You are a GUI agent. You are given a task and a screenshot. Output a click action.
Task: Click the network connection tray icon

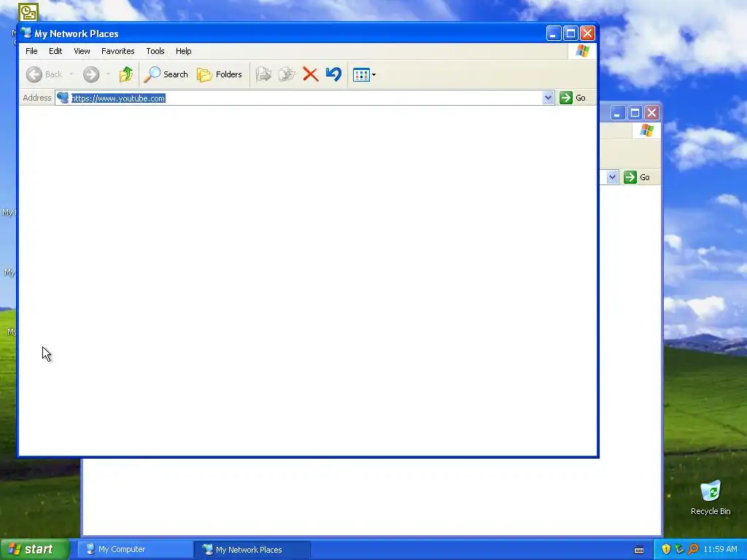pos(679,549)
